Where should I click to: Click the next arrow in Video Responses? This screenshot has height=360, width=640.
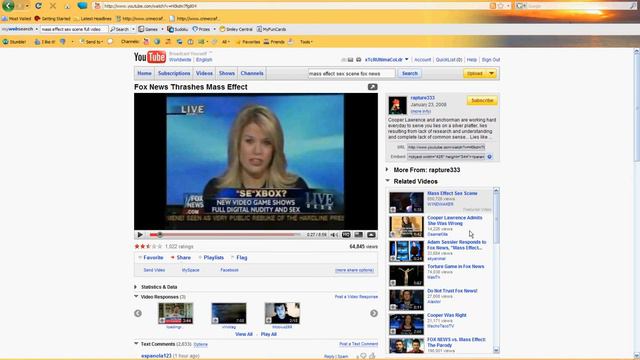374,313
